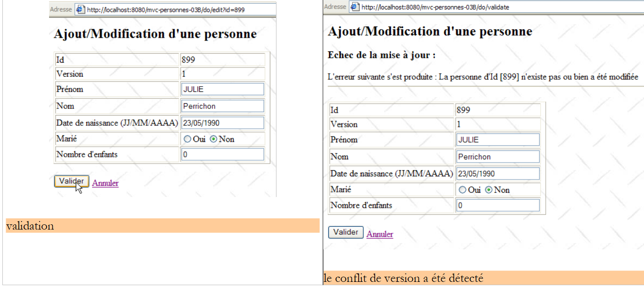Click the Nombre d'enfants field on the edit?id=899 form

pyautogui.click(x=222, y=154)
